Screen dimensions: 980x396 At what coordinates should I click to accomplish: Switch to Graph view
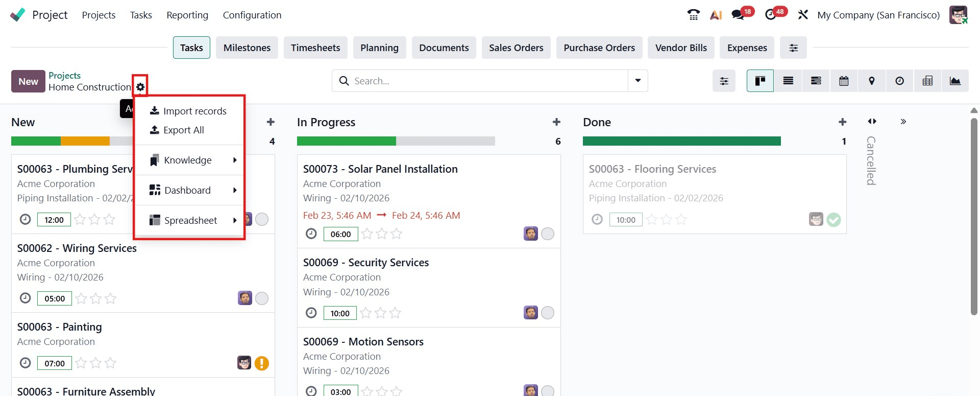955,81
